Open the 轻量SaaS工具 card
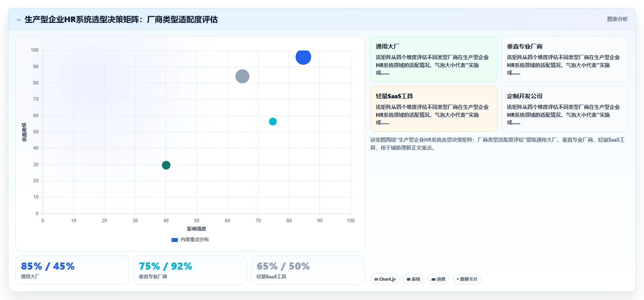Image resolution: width=644 pixels, height=300 pixels. (434, 109)
